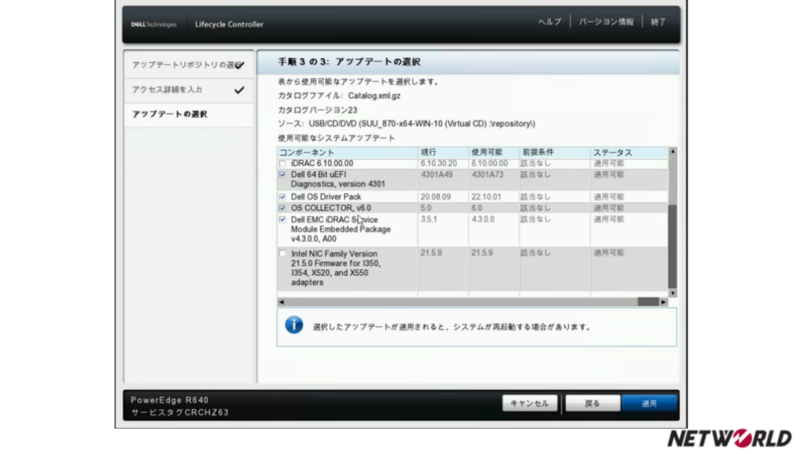800x454 pixels.
Task: Click current version 4301A49 cell
Action: click(x=436, y=174)
